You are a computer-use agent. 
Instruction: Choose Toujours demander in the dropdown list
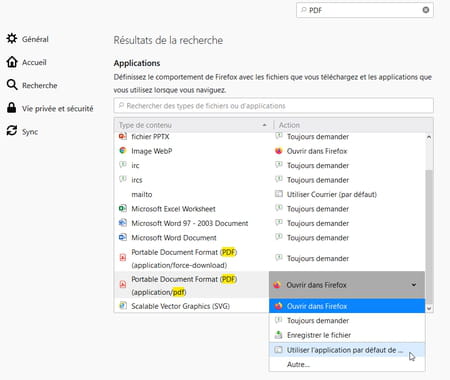[347, 320]
